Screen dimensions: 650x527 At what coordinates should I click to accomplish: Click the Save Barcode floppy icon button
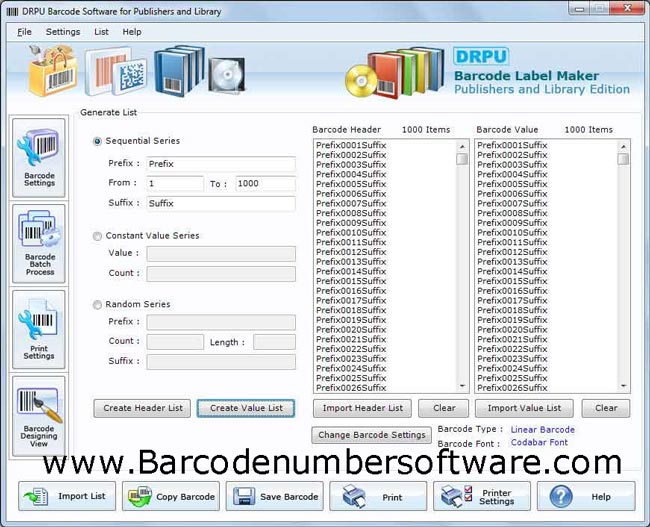coord(274,496)
